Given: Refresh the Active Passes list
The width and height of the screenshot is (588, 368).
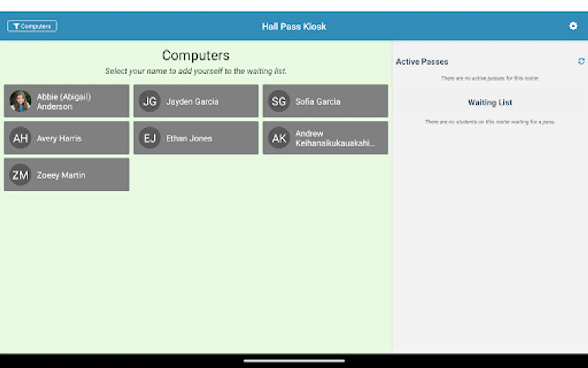Looking at the screenshot, I should click(x=581, y=61).
